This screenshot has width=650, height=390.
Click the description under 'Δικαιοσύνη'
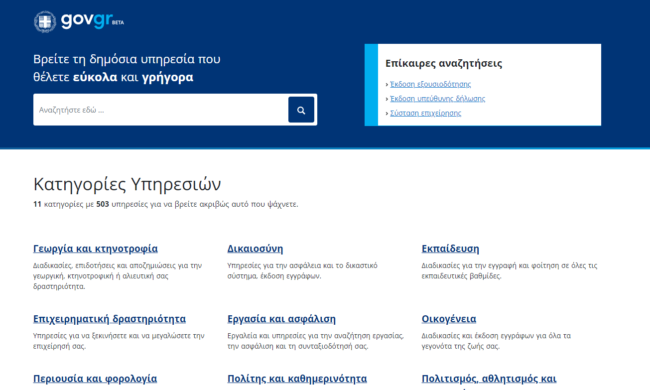tap(302, 270)
